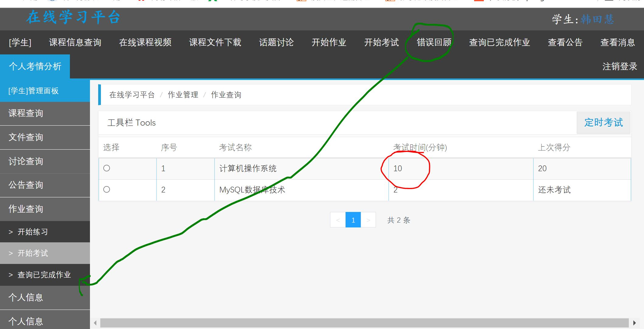Click the 注销登录 link
Viewport: 644px width, 329px height.
(619, 66)
